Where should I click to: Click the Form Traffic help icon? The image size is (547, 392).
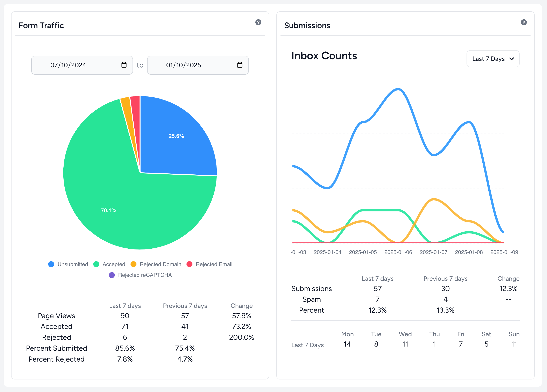(258, 22)
